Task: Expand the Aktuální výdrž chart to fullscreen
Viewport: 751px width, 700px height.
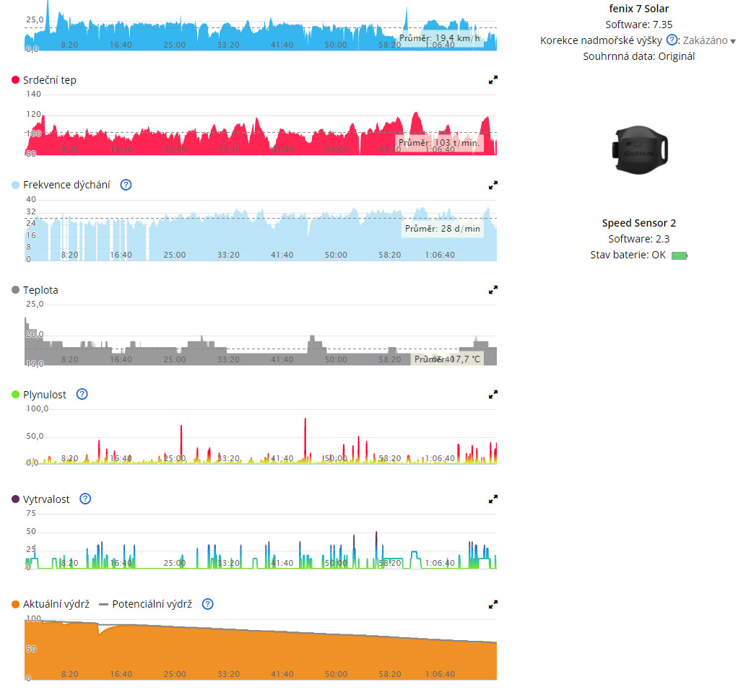Action: pos(492,604)
